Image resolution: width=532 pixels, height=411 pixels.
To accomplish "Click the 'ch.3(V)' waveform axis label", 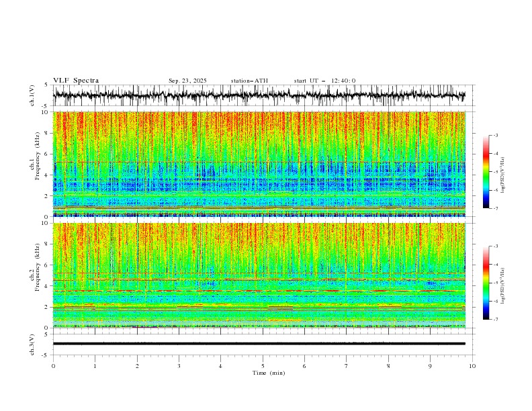I will 32,345.
